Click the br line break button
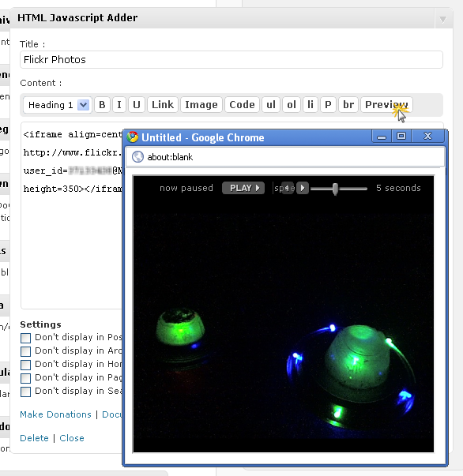 [348, 105]
